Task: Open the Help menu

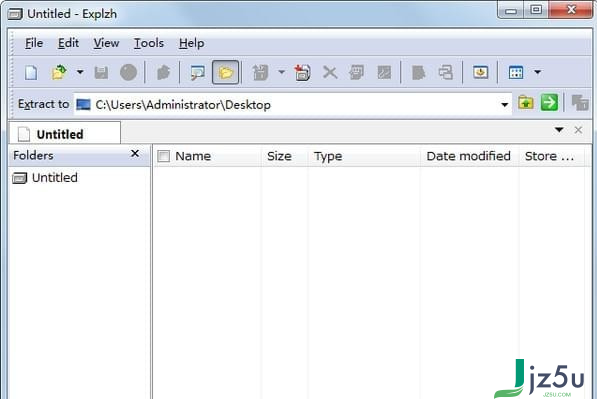Action: [192, 43]
